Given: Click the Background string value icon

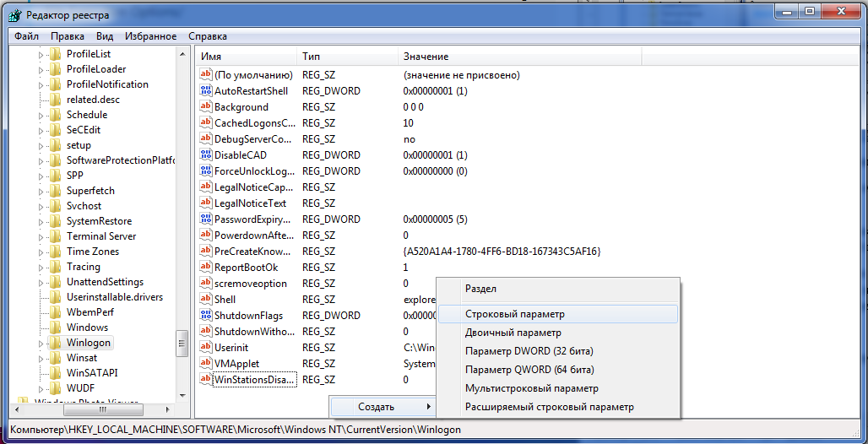Looking at the screenshot, I should coord(205,107).
